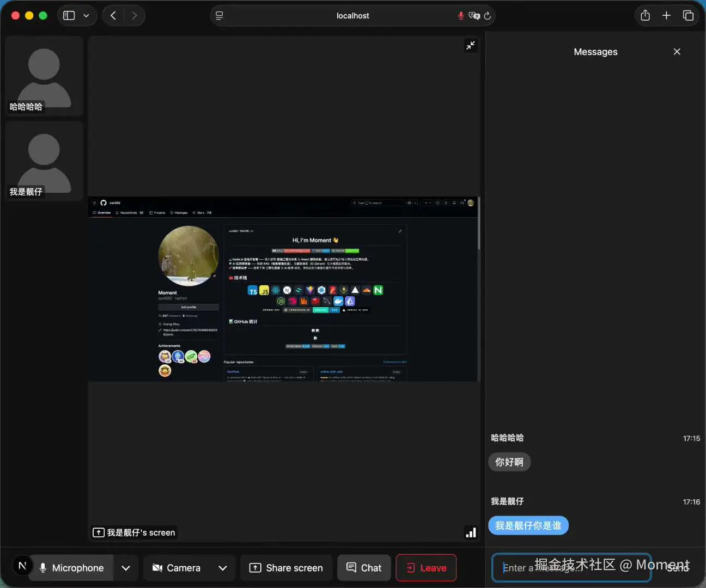
Task: Click the message input field
Action: click(x=571, y=568)
